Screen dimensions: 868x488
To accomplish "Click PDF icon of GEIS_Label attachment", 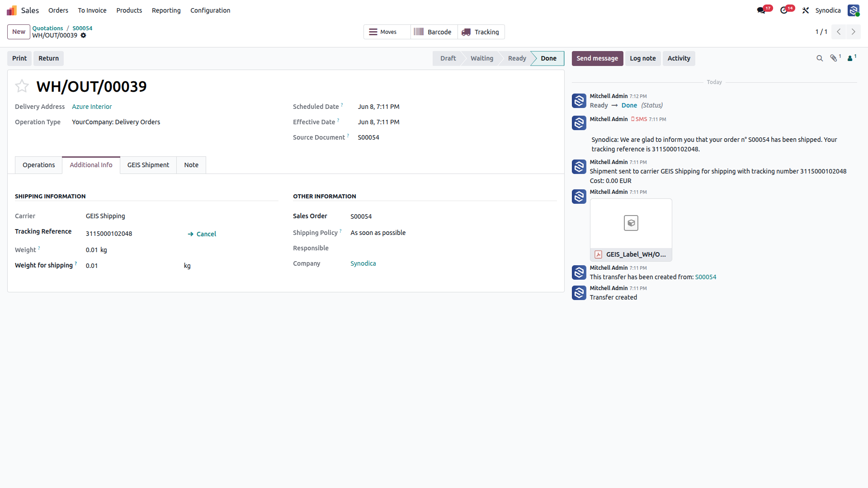I will coord(598,254).
